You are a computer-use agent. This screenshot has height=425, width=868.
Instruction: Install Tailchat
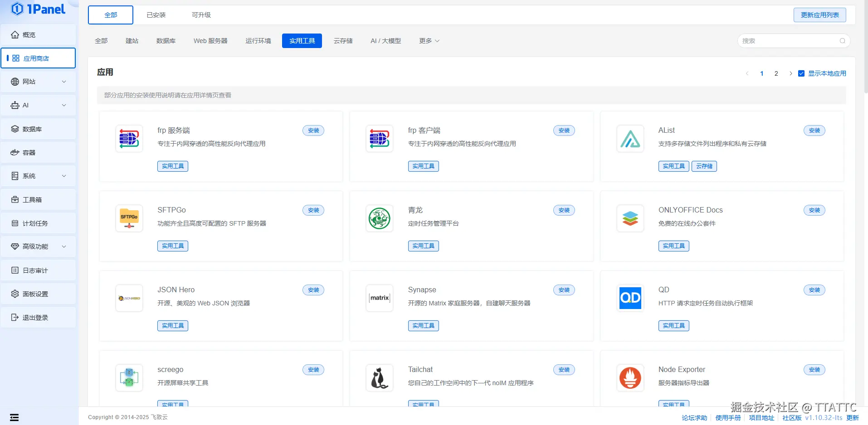pos(564,370)
